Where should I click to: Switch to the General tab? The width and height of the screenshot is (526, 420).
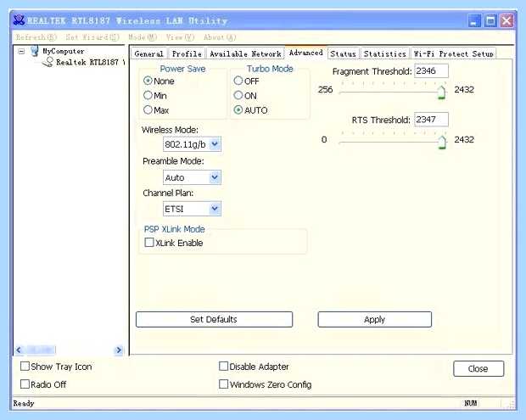pos(148,53)
